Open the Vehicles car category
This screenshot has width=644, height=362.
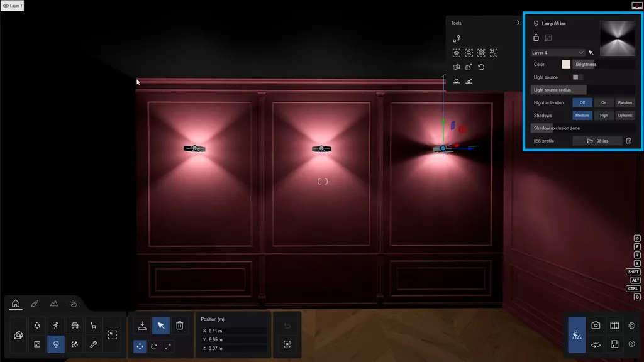click(x=75, y=326)
